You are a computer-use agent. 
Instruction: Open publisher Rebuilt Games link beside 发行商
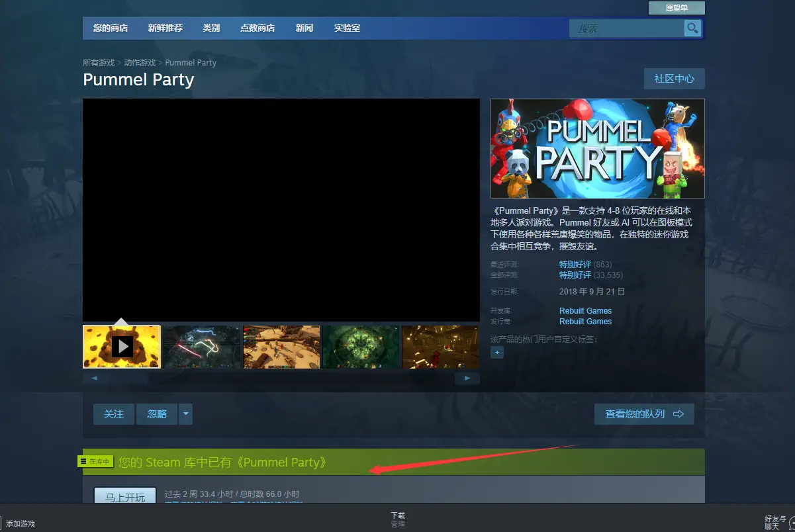(x=585, y=322)
